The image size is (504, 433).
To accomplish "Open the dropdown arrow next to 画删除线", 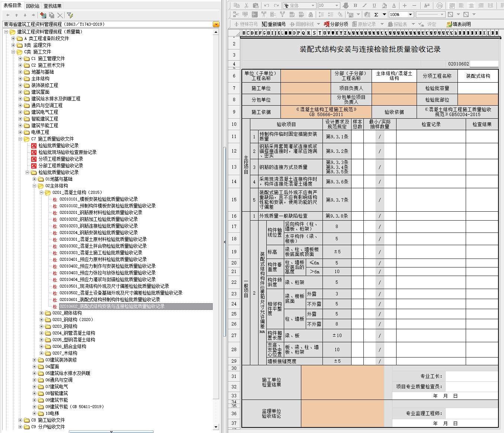I will pyautogui.click(x=318, y=24).
